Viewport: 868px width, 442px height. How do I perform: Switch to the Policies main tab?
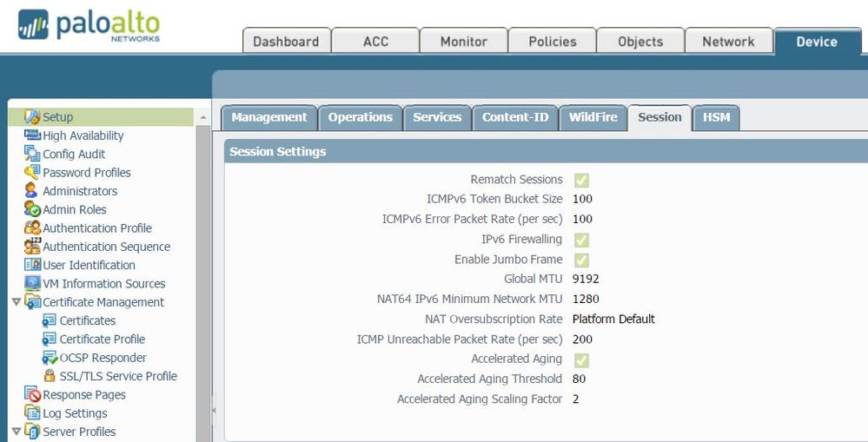[553, 42]
